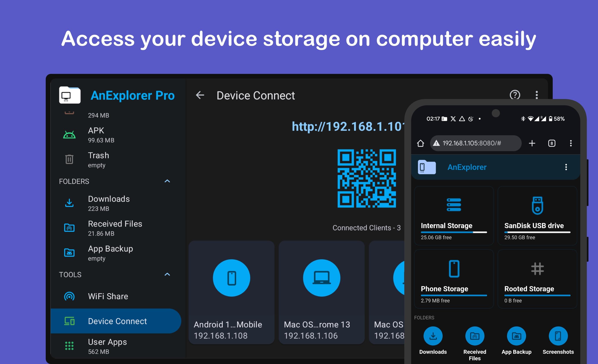Collapse the TOOLS section chevron
The image size is (598, 364).
(x=167, y=275)
